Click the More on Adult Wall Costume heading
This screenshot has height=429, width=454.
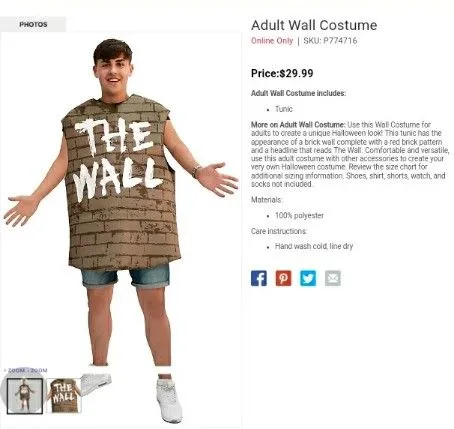[x=298, y=125]
